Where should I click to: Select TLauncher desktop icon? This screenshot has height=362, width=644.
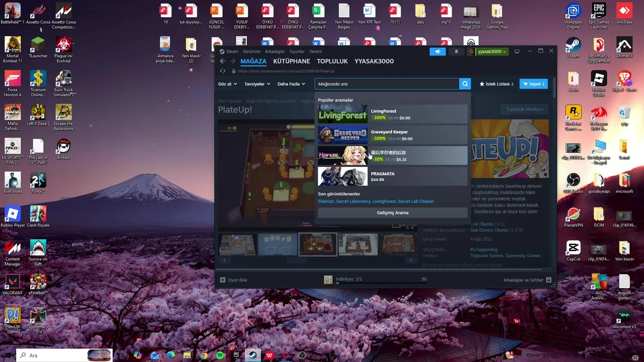[x=38, y=47]
